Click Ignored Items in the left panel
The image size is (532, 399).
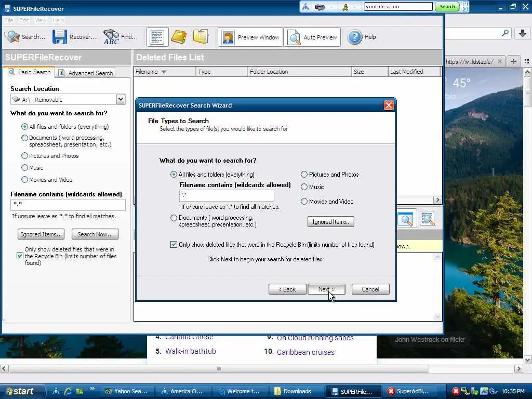[41, 234]
